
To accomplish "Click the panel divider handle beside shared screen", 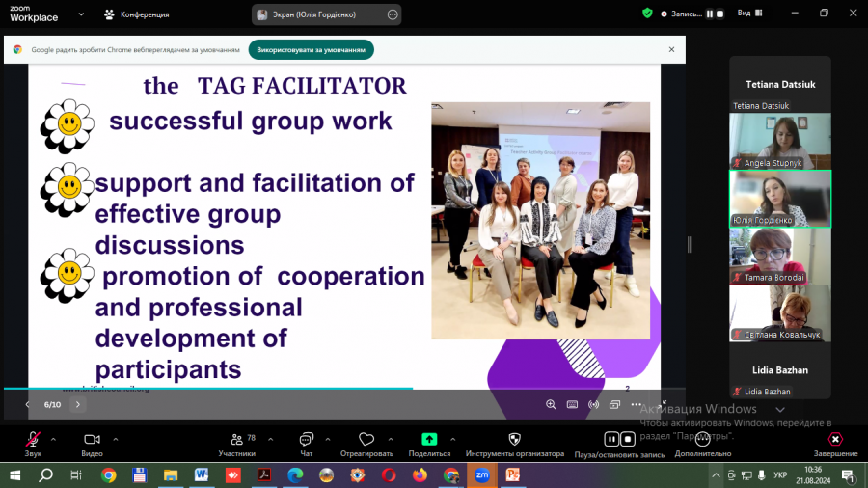I will tap(690, 244).
